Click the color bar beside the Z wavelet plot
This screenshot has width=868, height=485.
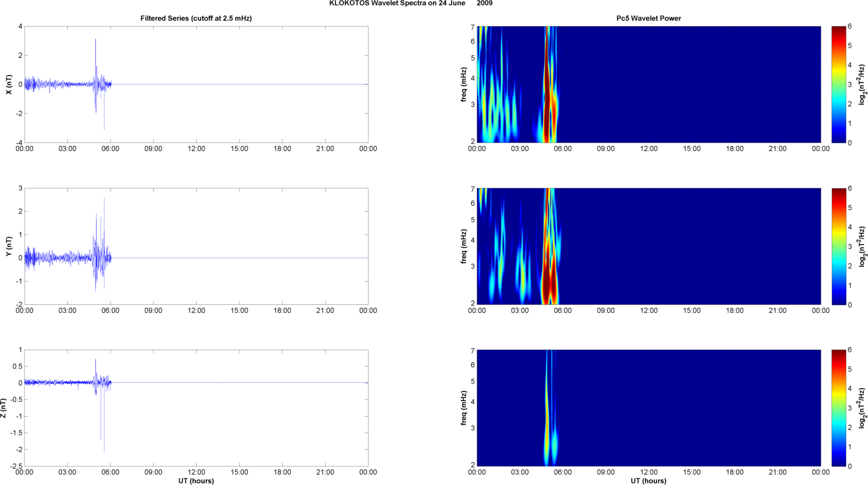click(x=838, y=408)
